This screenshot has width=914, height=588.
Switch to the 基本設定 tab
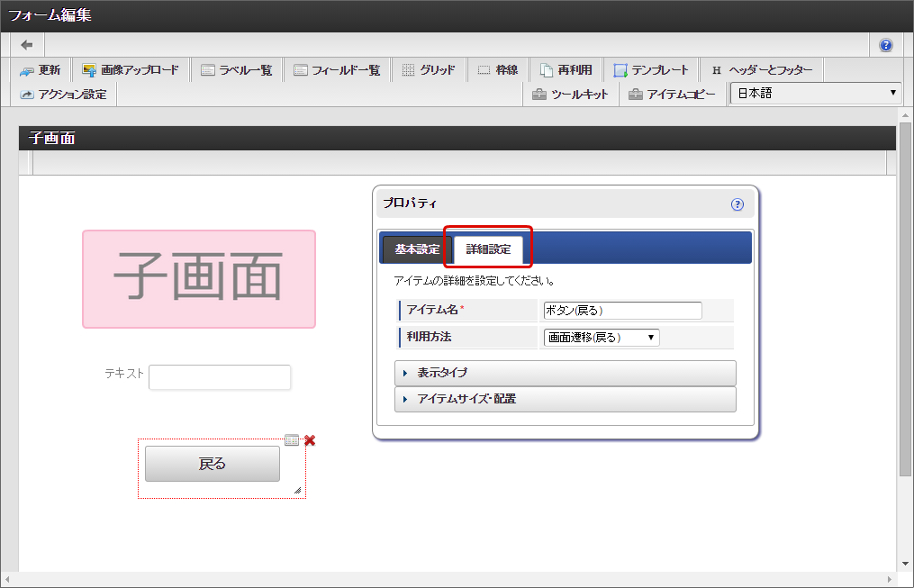[417, 249]
